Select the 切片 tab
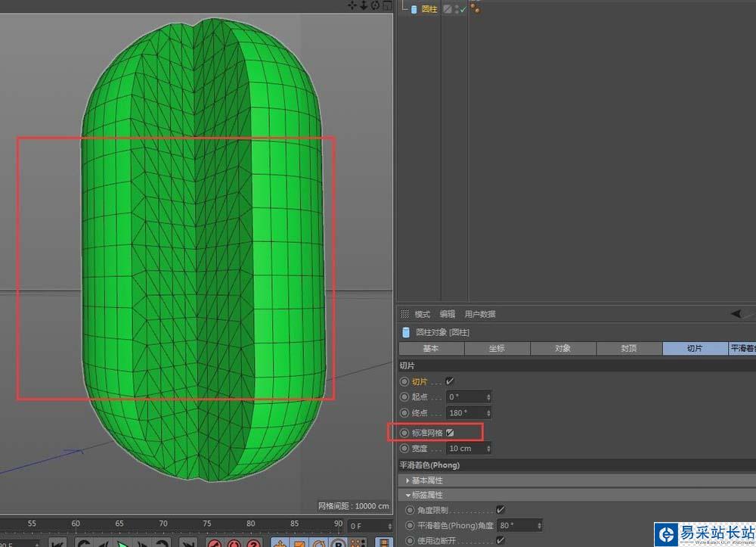756x547 pixels. 696,348
